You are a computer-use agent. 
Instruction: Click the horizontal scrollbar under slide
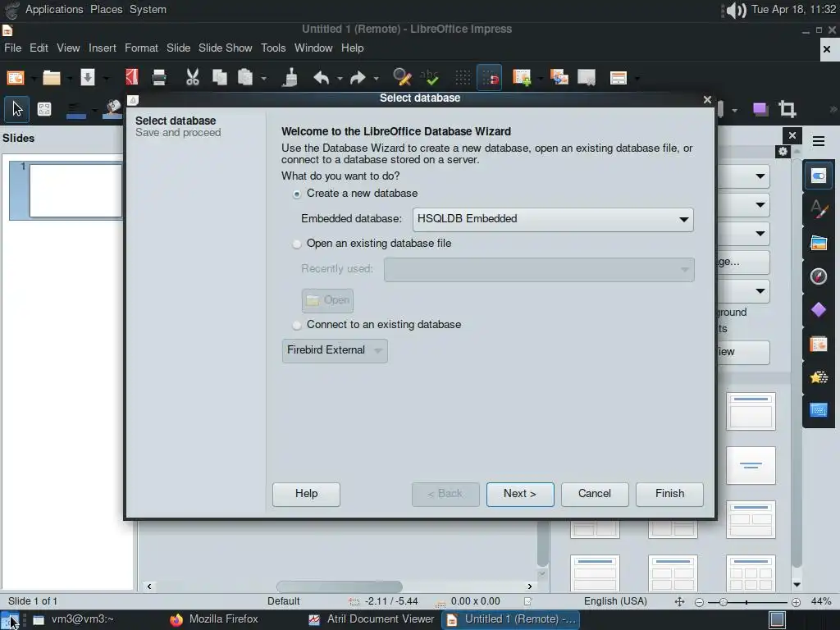(x=339, y=587)
